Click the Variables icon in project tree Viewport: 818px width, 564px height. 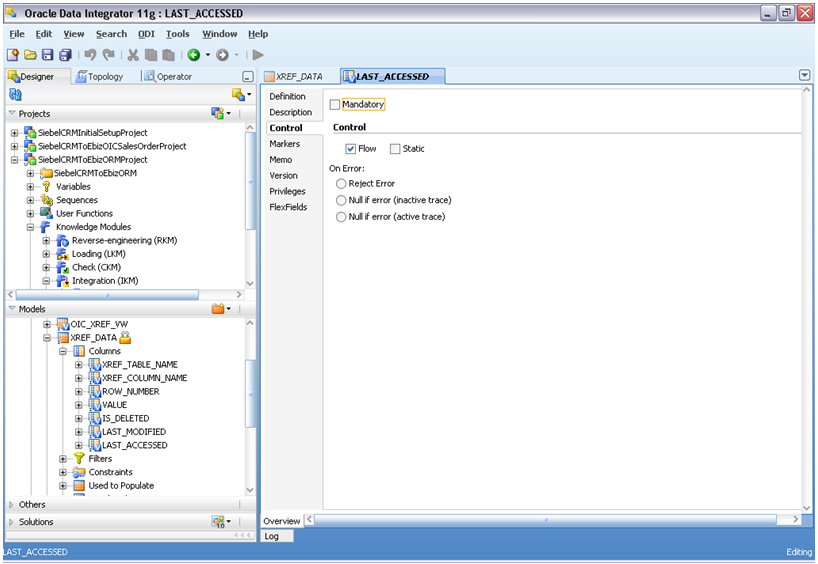point(46,187)
